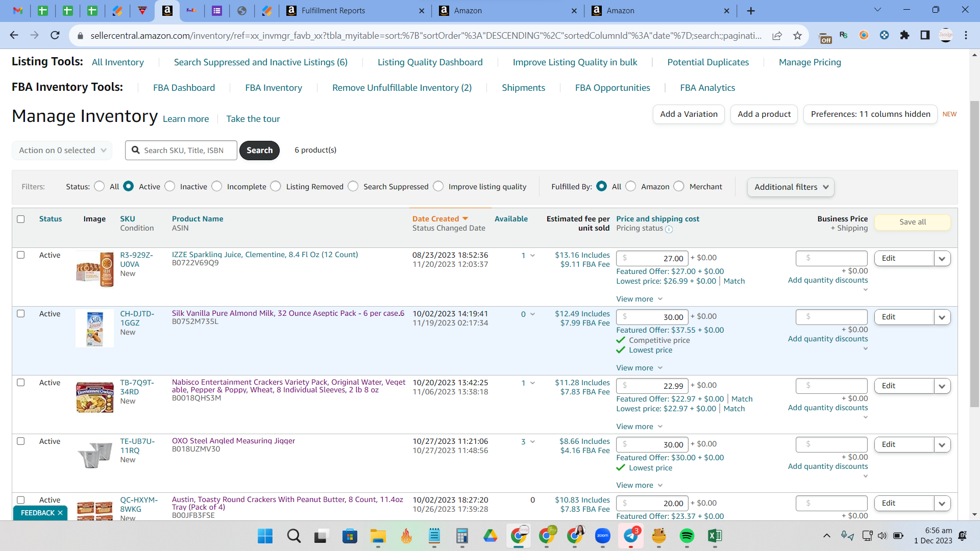This screenshot has width=980, height=551.
Task: Click Add a Variation
Action: tap(689, 114)
